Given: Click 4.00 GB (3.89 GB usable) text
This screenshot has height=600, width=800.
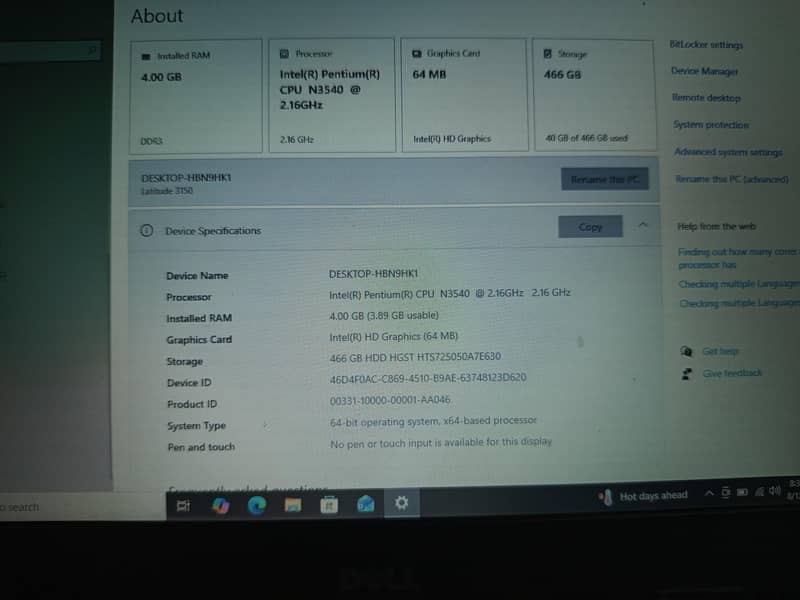Looking at the screenshot, I should tap(384, 316).
